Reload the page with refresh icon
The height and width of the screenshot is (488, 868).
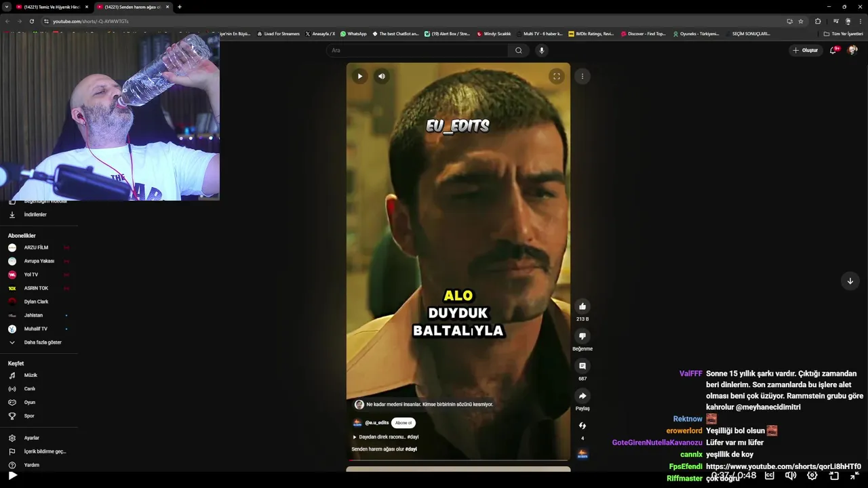32,21
